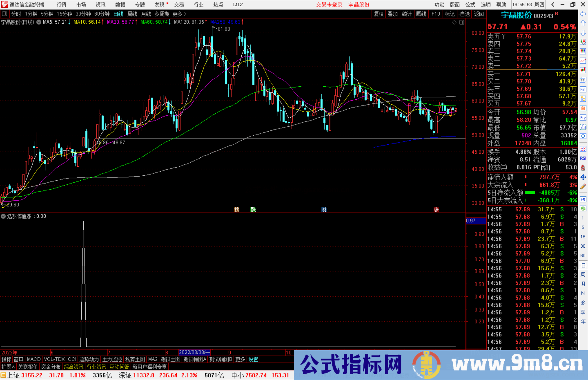Image resolution: width=588 pixels, height=380 pixels.
Task: Click the 财 marker on the chart timeline
Action: 324,209
